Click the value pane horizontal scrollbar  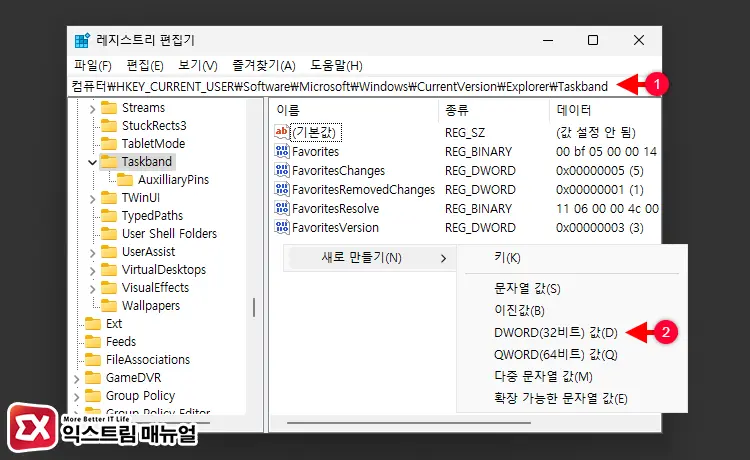pos(409,423)
